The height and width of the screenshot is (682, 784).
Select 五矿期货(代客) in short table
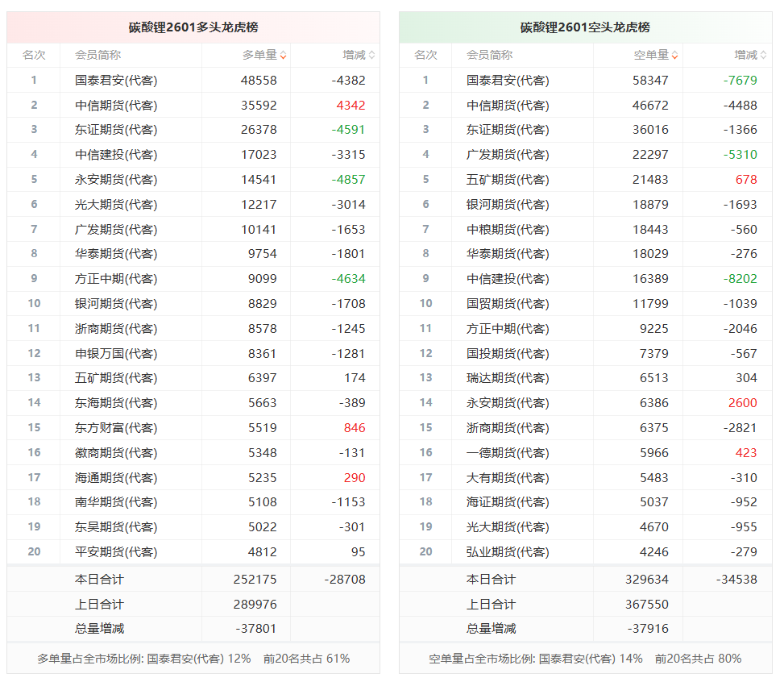[508, 179]
